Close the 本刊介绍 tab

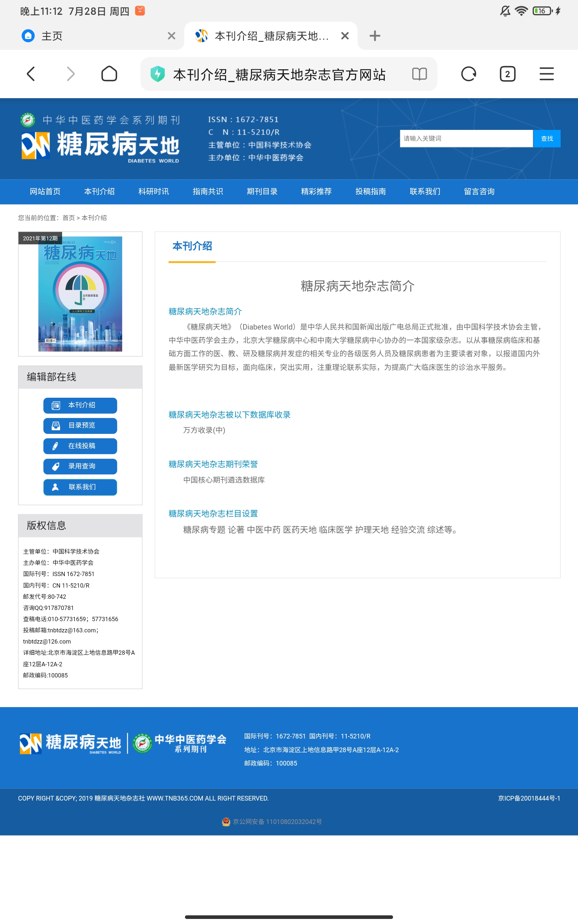(345, 36)
